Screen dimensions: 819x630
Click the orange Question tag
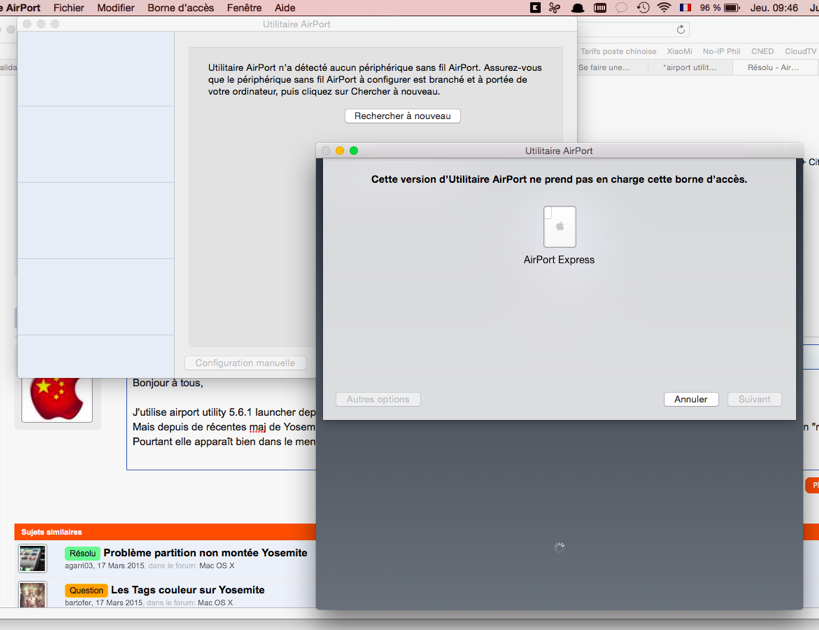pyautogui.click(x=86, y=590)
